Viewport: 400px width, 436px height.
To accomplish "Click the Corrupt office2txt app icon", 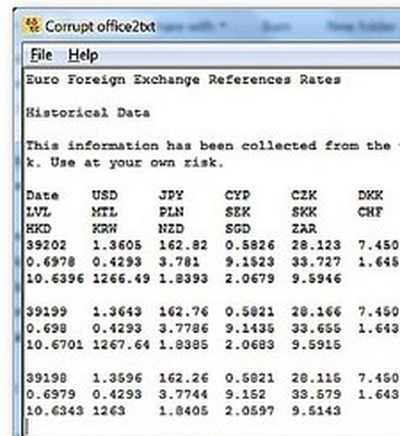I will (32, 25).
